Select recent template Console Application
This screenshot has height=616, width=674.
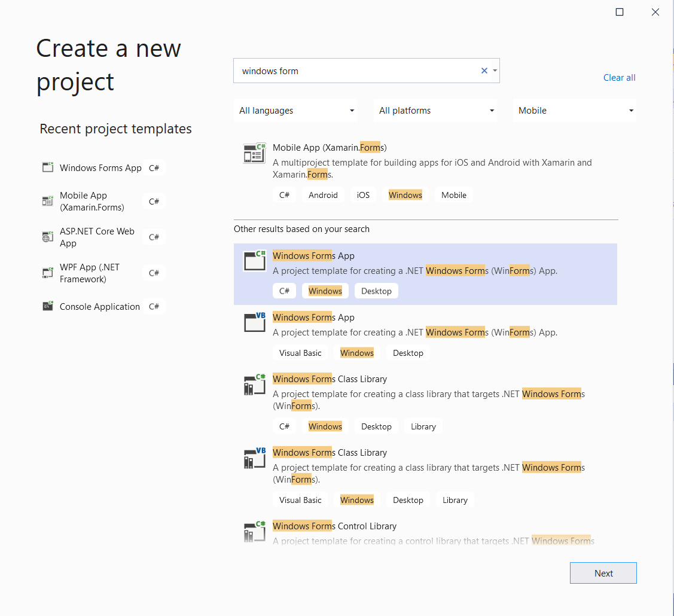coord(100,306)
